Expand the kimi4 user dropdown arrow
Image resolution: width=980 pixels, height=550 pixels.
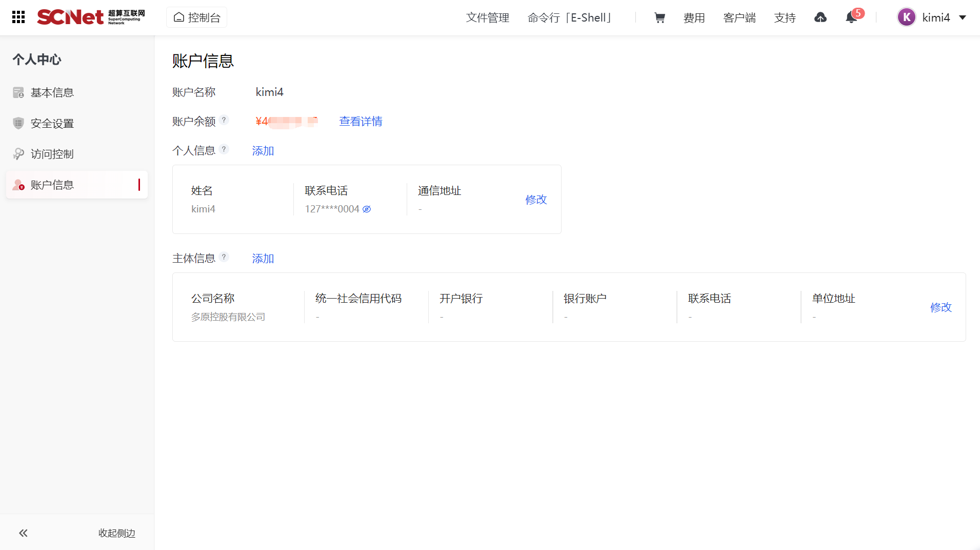[963, 17]
